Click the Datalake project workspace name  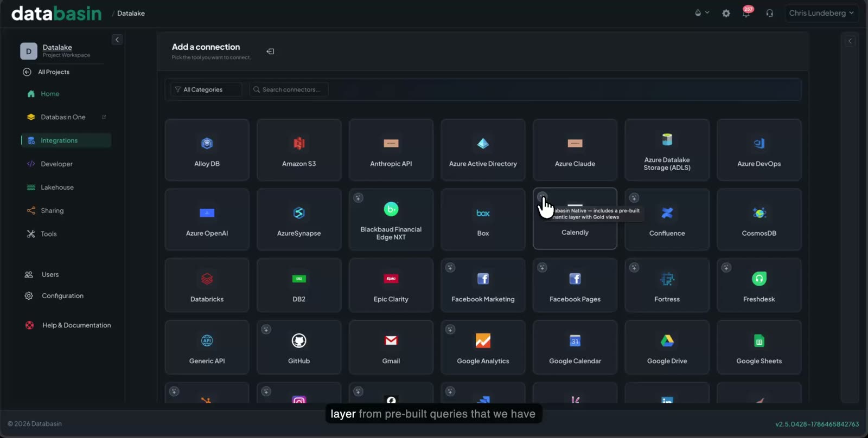pos(57,47)
